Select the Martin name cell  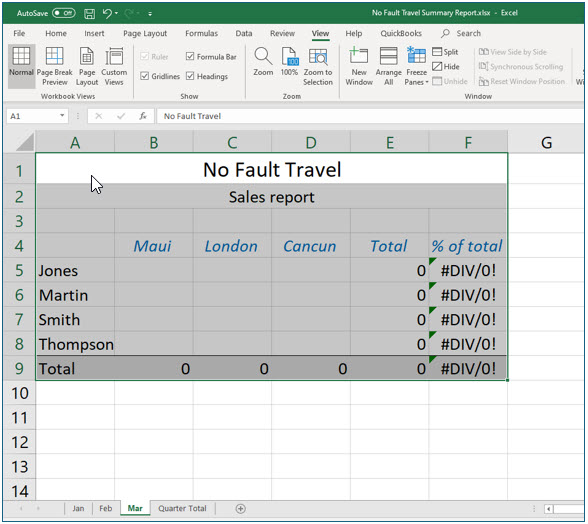click(75, 295)
